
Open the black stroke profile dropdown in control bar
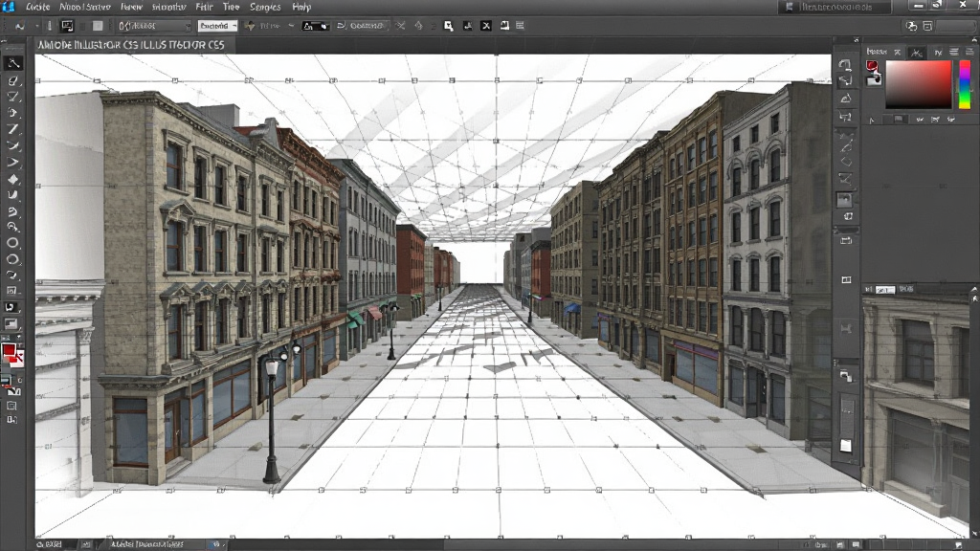316,26
